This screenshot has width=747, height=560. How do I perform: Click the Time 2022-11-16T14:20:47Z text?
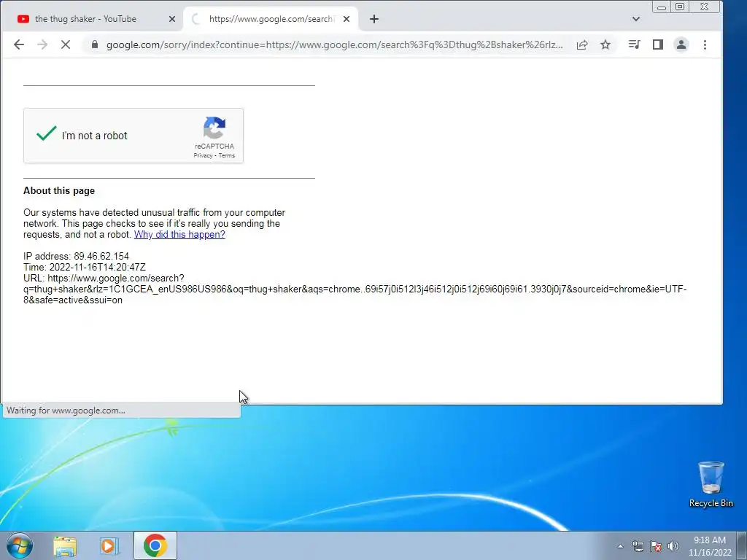point(85,267)
